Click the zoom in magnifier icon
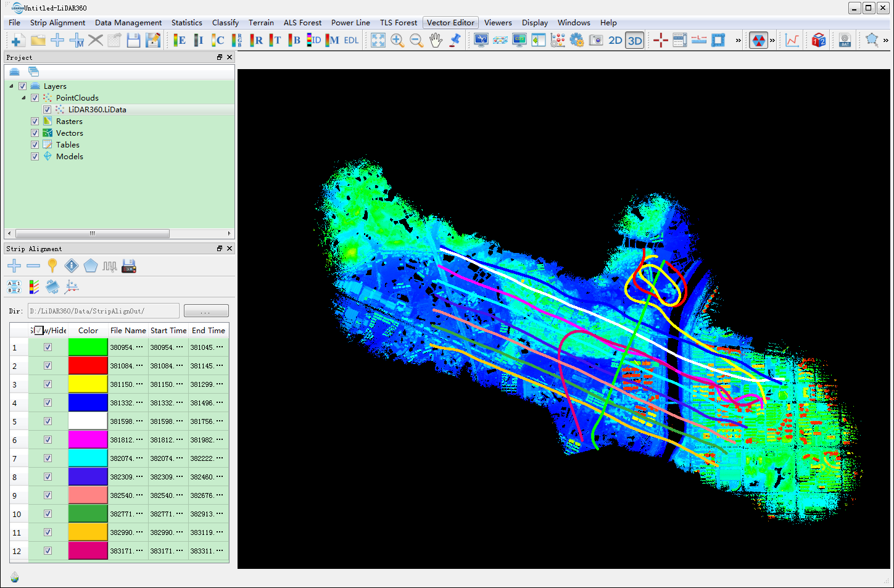 point(397,41)
